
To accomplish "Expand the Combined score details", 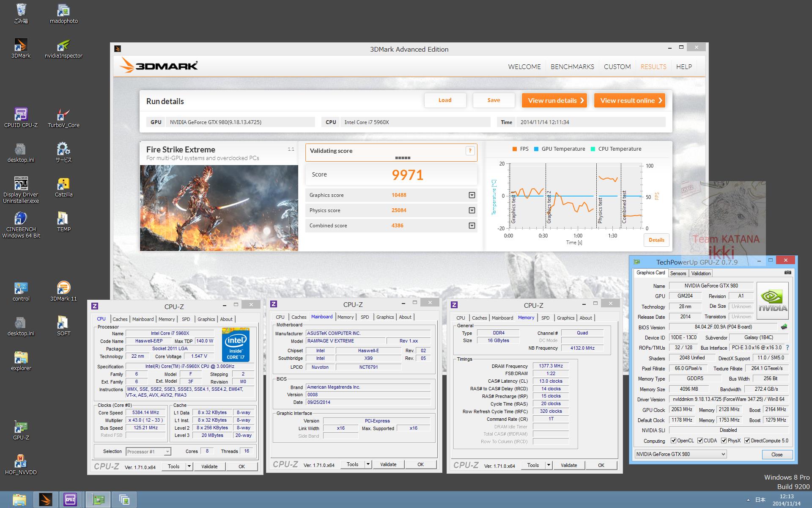I will click(x=472, y=226).
